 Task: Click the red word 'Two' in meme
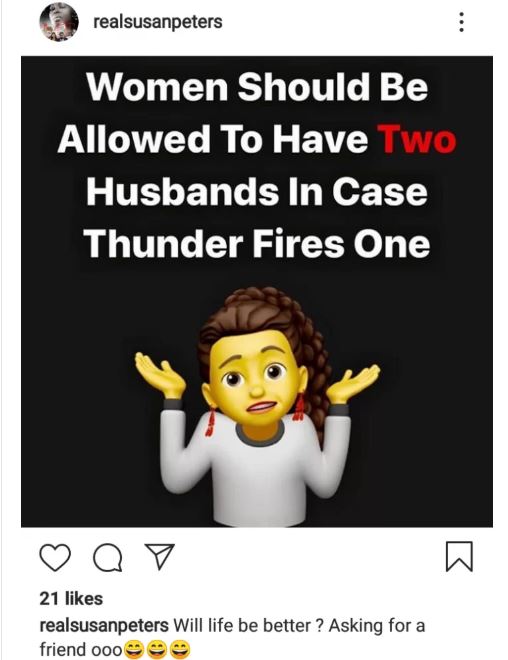coord(418,139)
